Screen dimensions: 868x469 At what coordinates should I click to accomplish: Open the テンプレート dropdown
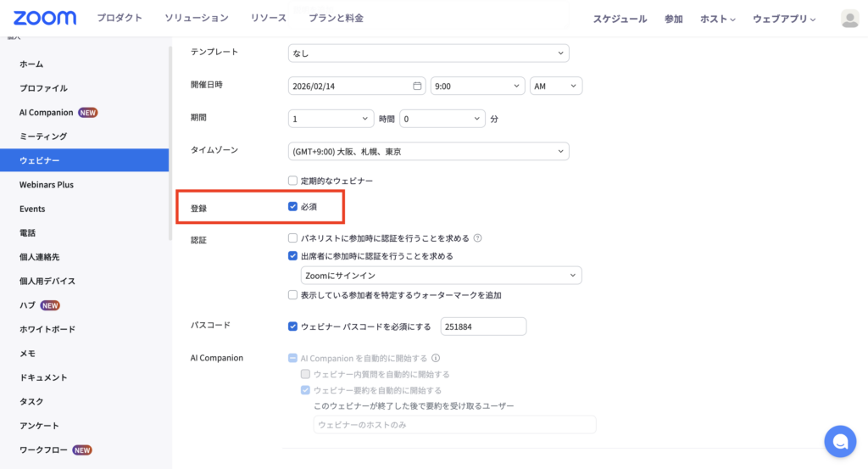click(428, 53)
